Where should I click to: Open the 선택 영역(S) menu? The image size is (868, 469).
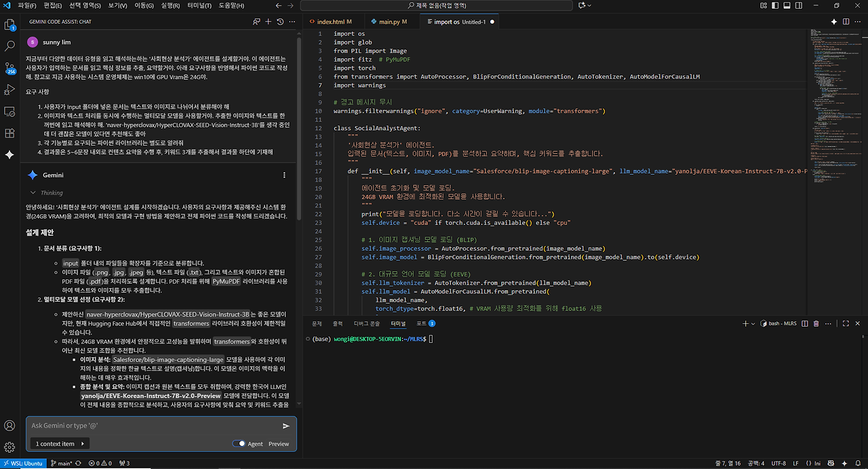(x=85, y=5)
